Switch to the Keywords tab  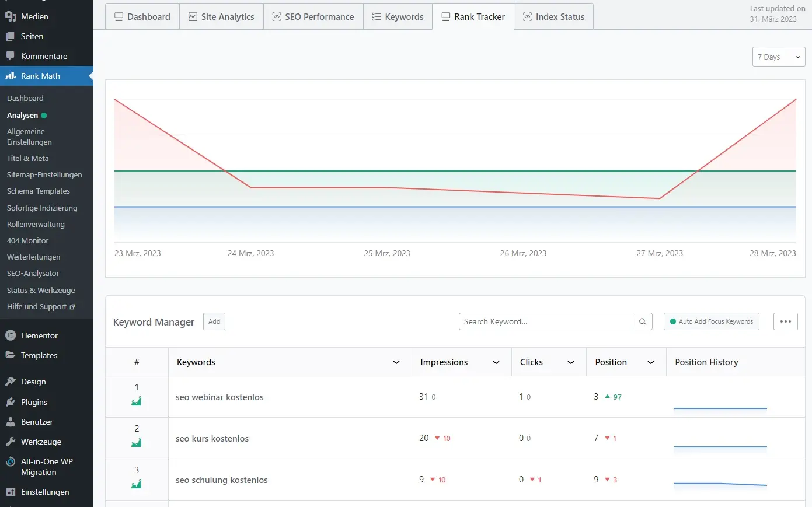(x=398, y=16)
